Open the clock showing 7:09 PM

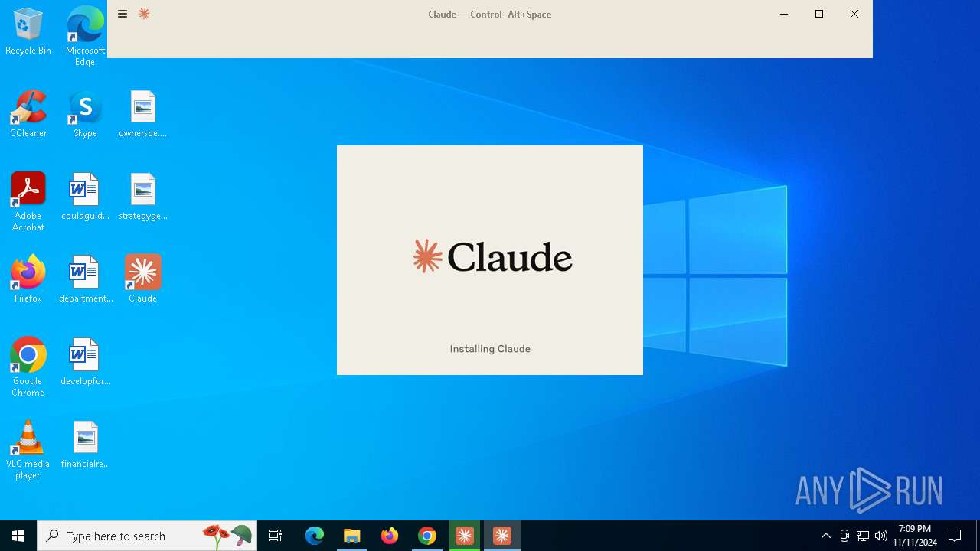click(x=915, y=536)
